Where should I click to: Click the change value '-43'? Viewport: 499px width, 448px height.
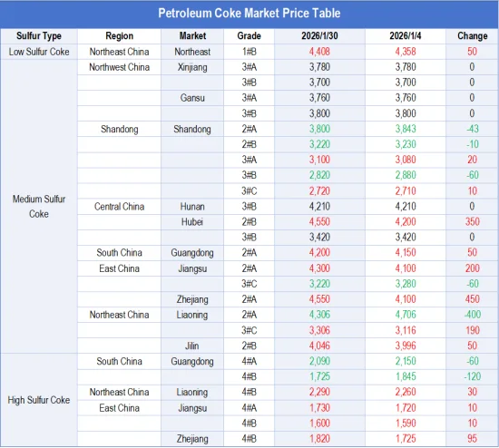click(473, 129)
